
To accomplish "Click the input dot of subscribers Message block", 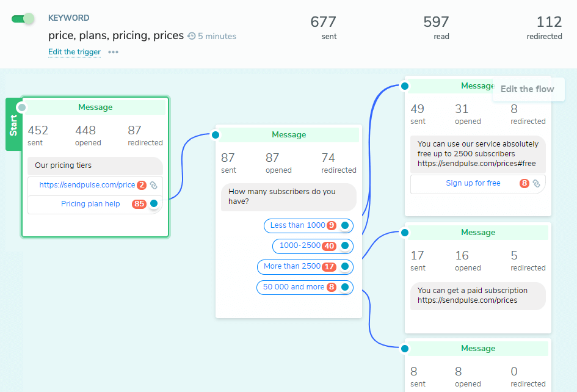I will [x=215, y=135].
